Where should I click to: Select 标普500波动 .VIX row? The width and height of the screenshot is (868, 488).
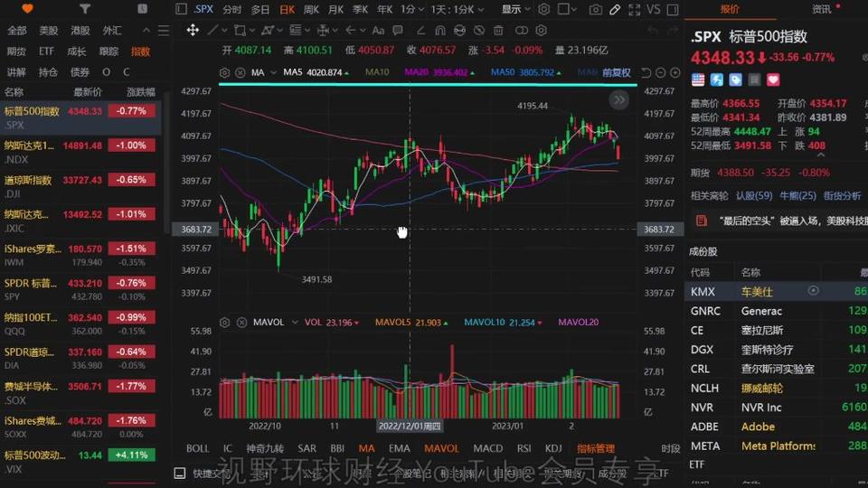[80, 462]
